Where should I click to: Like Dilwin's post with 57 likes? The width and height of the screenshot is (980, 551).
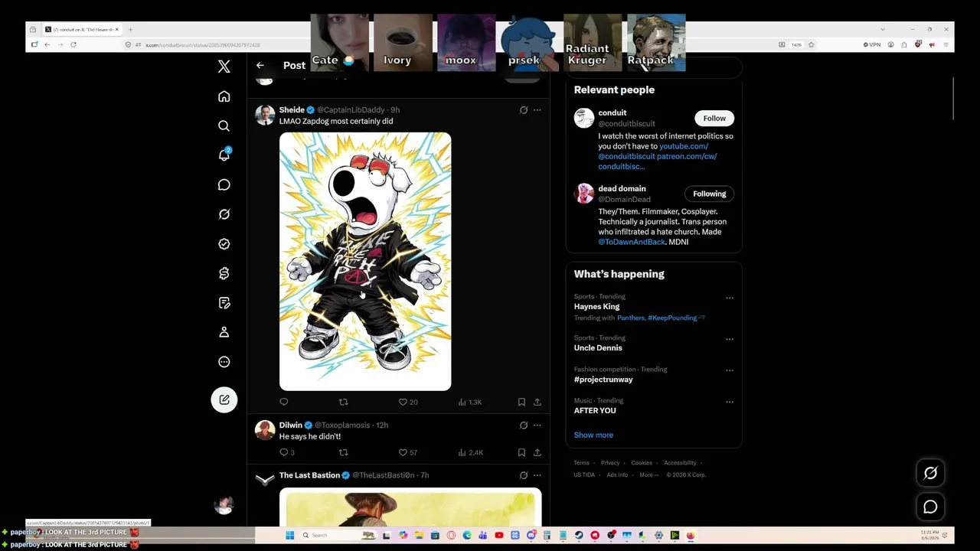point(408,452)
